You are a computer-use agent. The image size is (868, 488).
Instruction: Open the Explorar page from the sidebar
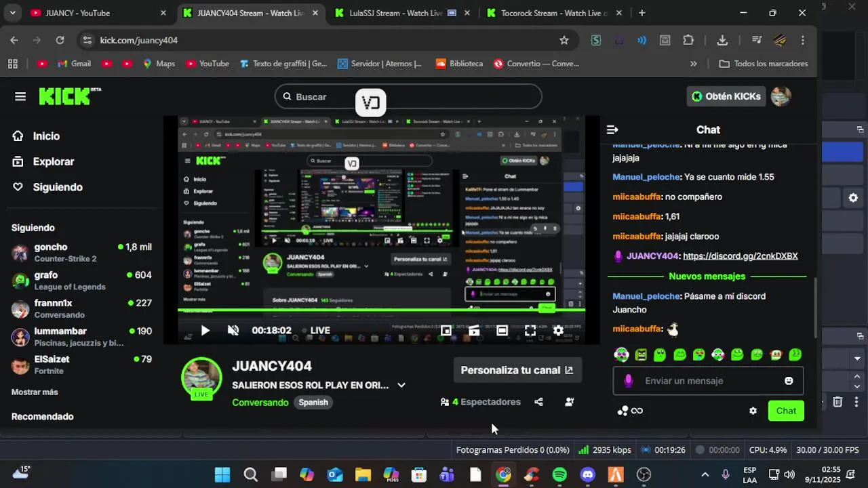point(54,162)
